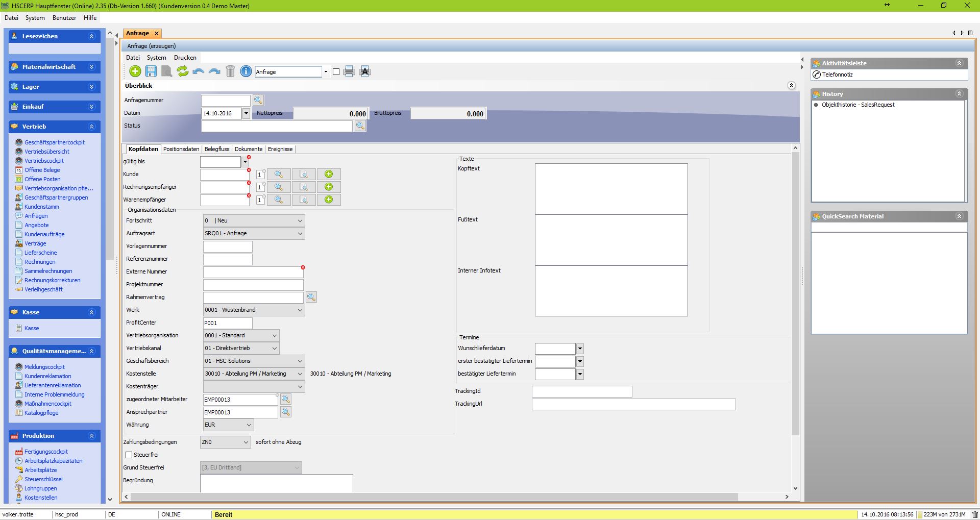Click green plus button in the Kunde row
The width and height of the screenshot is (980, 520).
pos(329,175)
